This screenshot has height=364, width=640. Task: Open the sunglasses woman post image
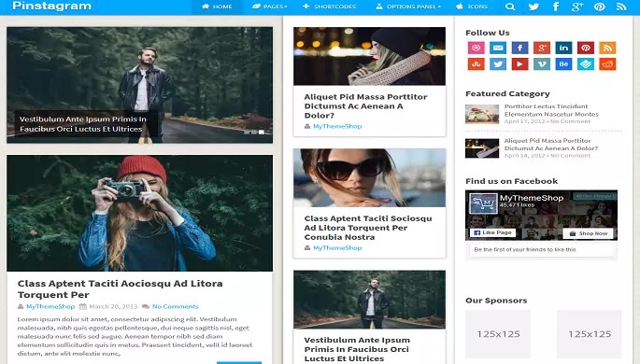tap(369, 177)
